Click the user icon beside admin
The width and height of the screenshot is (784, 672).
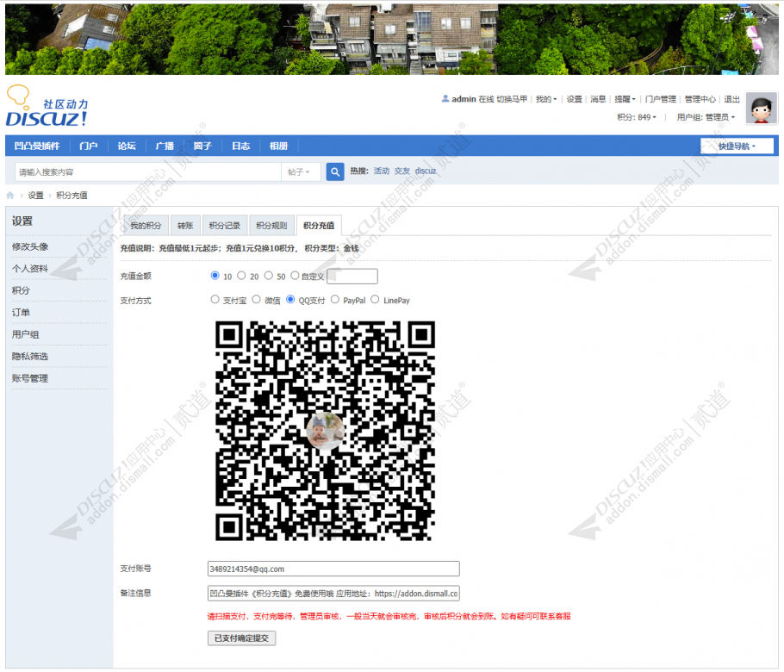[445, 99]
